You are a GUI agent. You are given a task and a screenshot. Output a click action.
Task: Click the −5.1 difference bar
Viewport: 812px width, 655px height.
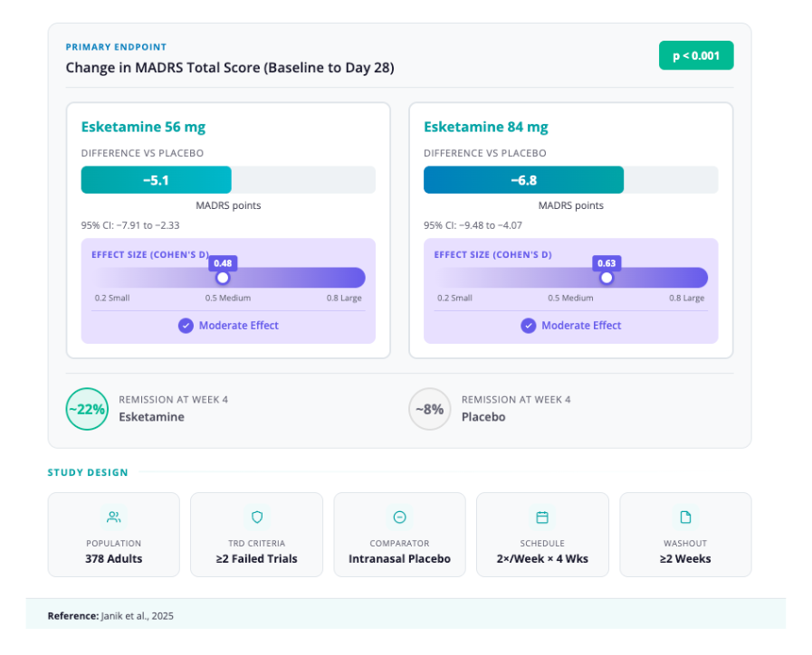(157, 180)
